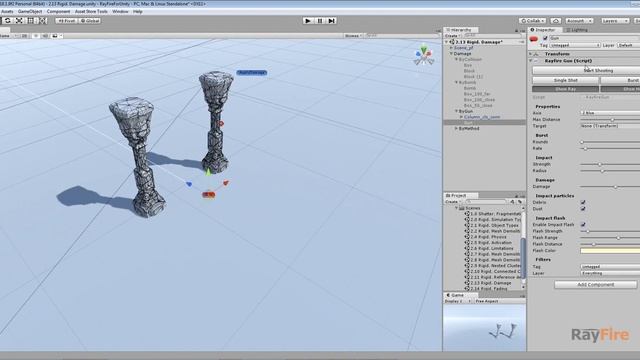Click Unity icon of scene 2.1 Rigid. Object Types

[x=467, y=225]
